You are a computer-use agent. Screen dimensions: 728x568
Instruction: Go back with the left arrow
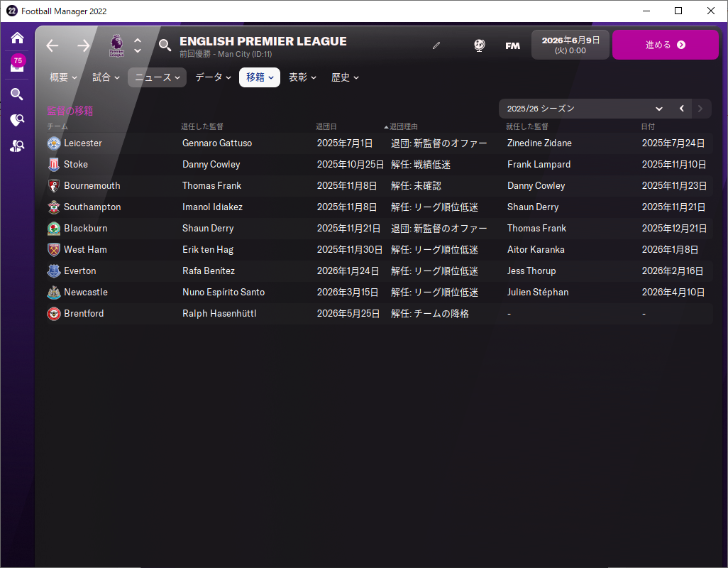(x=53, y=45)
